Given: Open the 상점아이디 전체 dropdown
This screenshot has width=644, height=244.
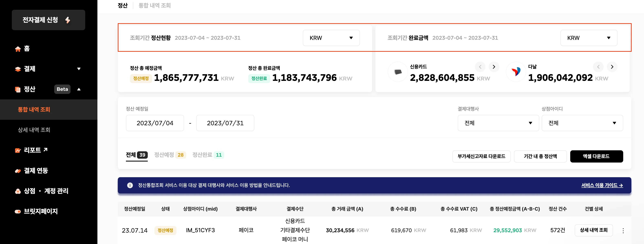Looking at the screenshot, I should [582, 123].
